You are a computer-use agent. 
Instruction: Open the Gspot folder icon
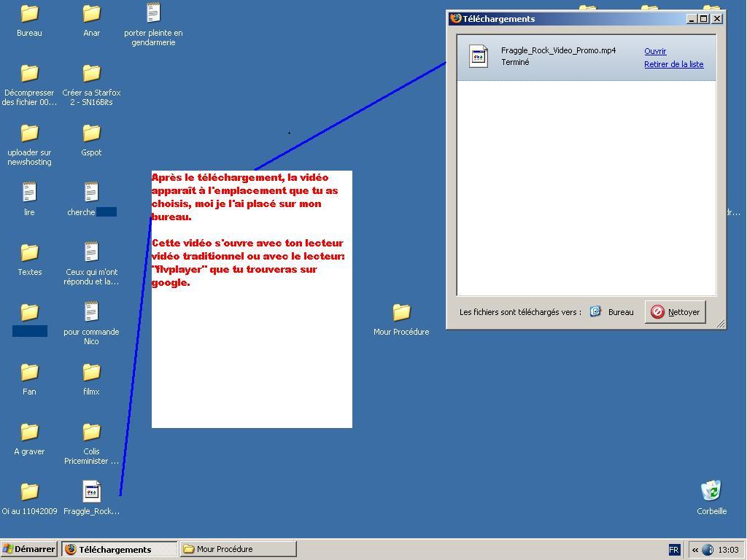pos(91,133)
